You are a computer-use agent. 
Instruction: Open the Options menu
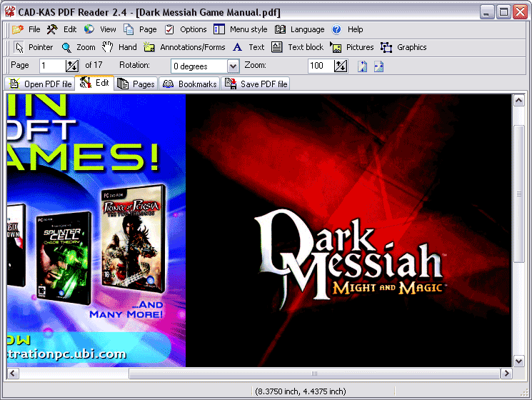pyautogui.click(x=193, y=29)
